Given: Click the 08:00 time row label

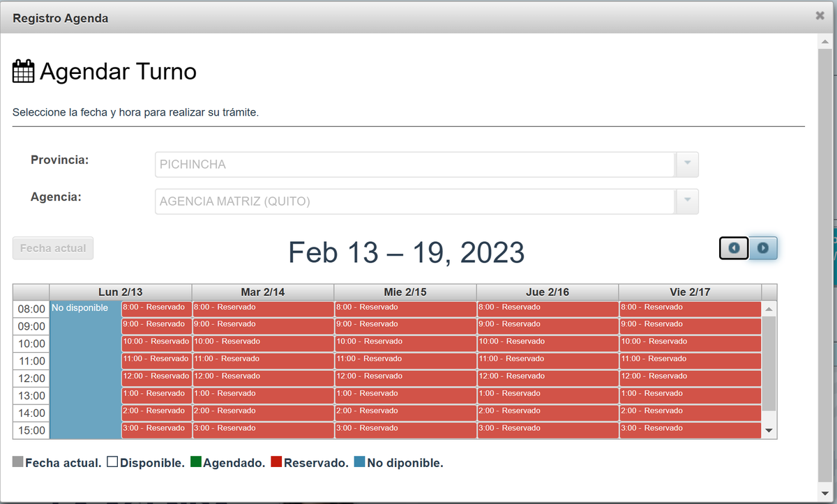Looking at the screenshot, I should pyautogui.click(x=31, y=309).
